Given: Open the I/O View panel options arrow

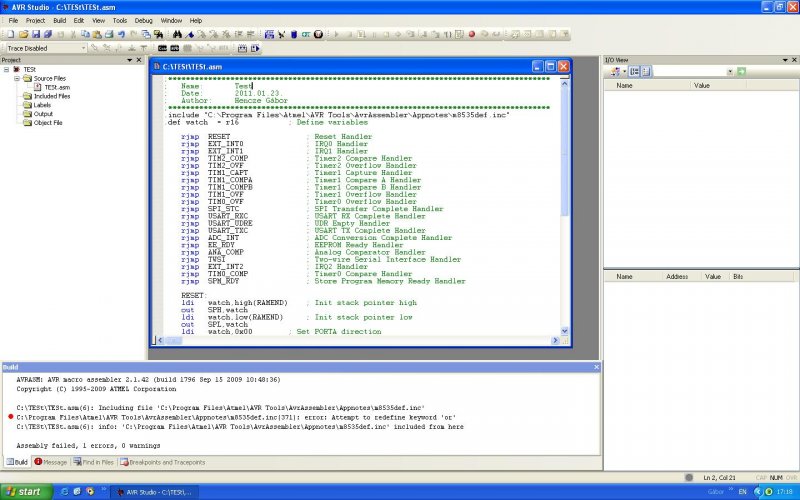Looking at the screenshot, I should (785, 60).
